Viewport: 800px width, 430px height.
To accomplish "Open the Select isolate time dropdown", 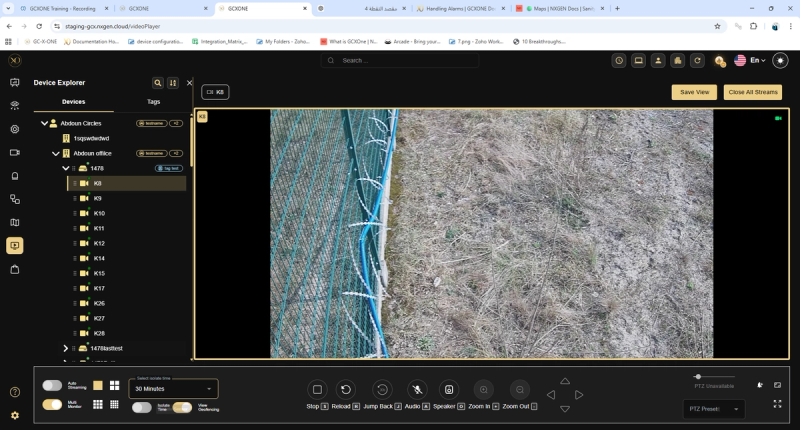I will (x=173, y=389).
